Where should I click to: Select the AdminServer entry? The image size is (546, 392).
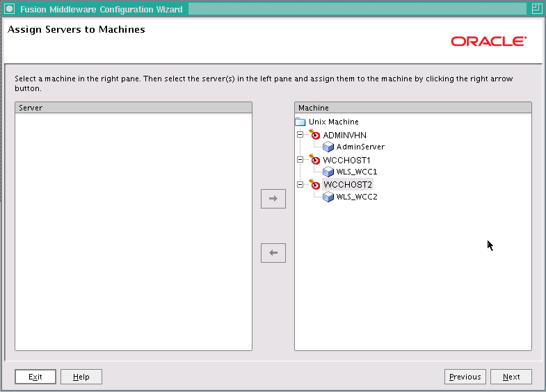point(360,147)
